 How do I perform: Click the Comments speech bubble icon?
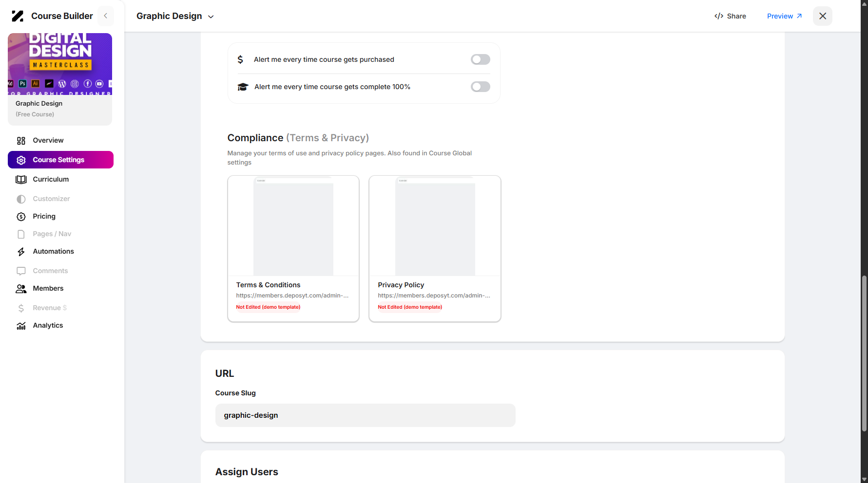coord(21,271)
